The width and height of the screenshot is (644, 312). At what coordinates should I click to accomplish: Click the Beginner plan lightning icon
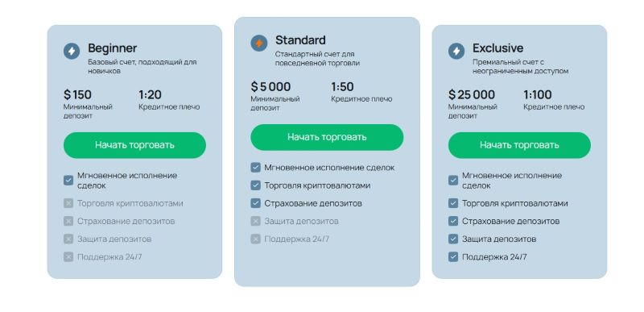click(72, 52)
